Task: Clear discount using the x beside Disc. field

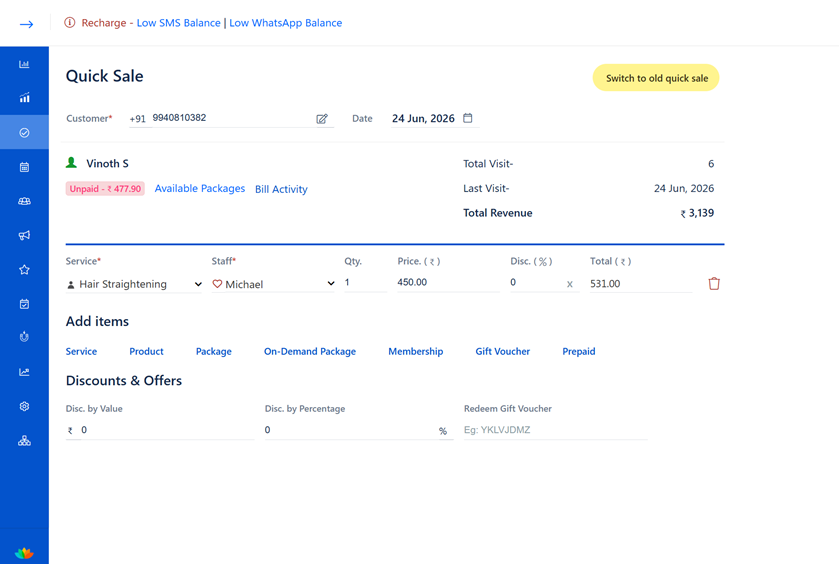Action: point(569,284)
